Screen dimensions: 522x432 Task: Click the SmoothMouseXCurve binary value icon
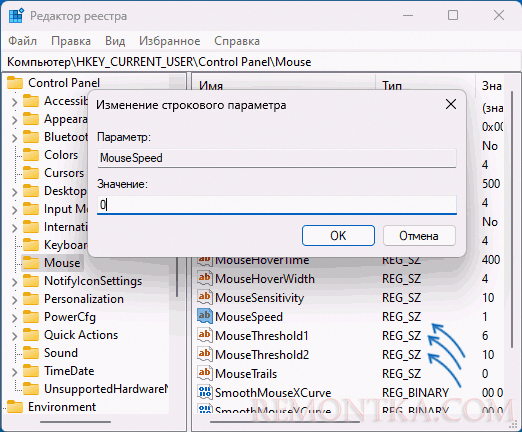(204, 392)
